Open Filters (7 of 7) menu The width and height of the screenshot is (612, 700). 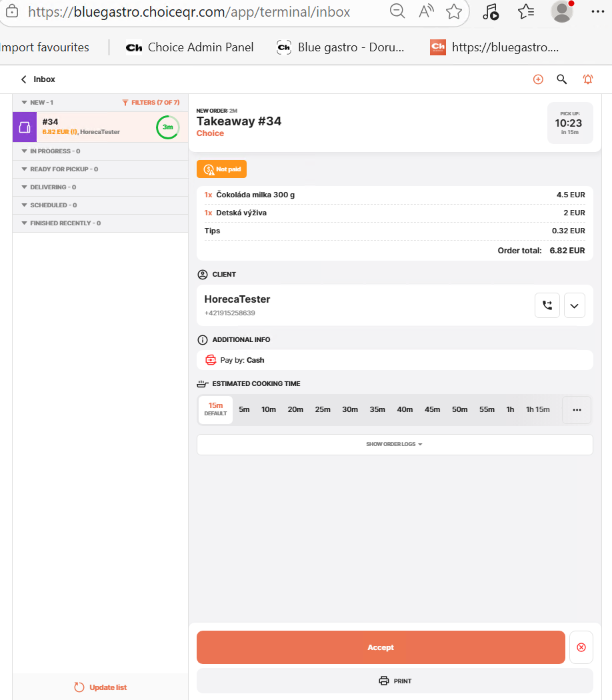151,103
